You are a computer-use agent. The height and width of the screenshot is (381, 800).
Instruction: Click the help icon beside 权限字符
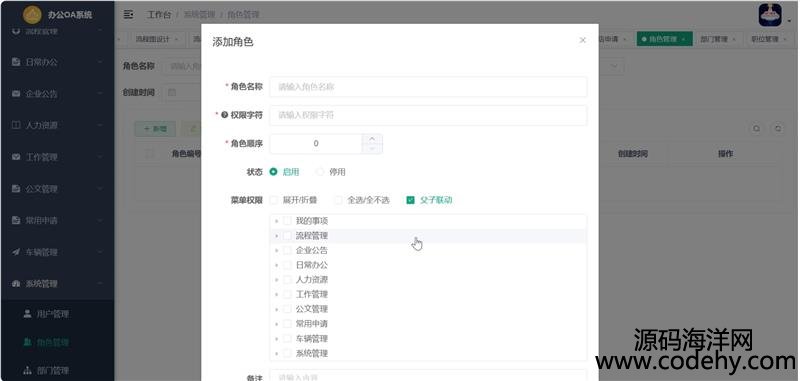tap(224, 115)
